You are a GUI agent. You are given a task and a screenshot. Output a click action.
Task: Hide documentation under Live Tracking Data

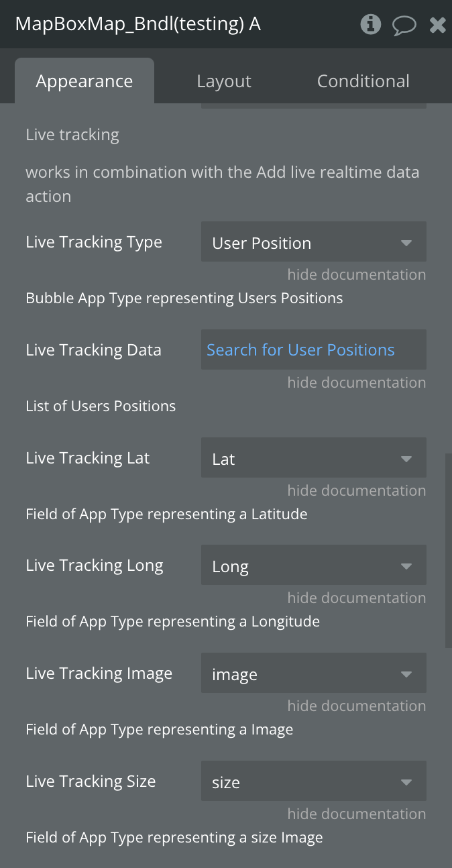[x=357, y=382]
